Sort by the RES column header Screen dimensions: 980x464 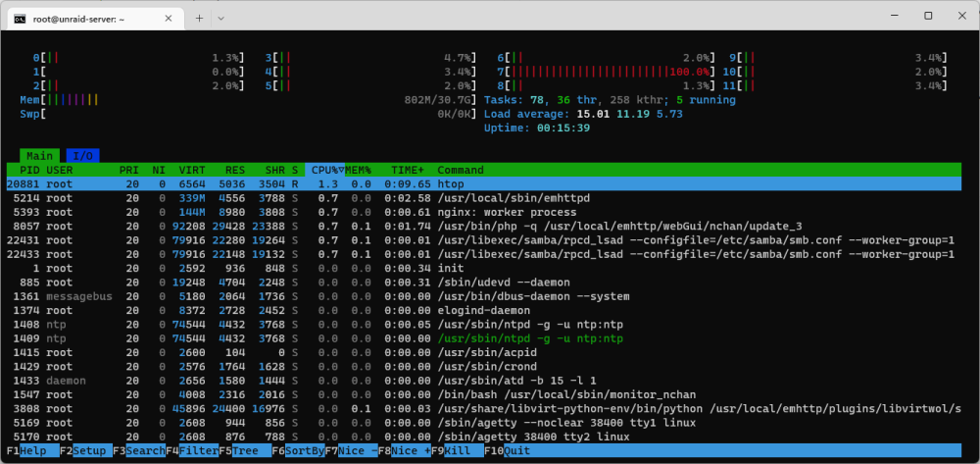235,170
